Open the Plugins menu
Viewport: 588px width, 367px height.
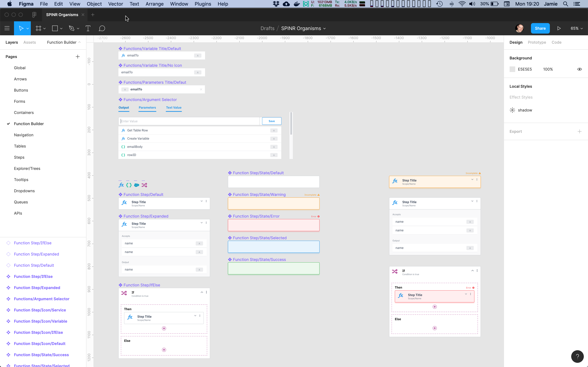pyautogui.click(x=203, y=4)
